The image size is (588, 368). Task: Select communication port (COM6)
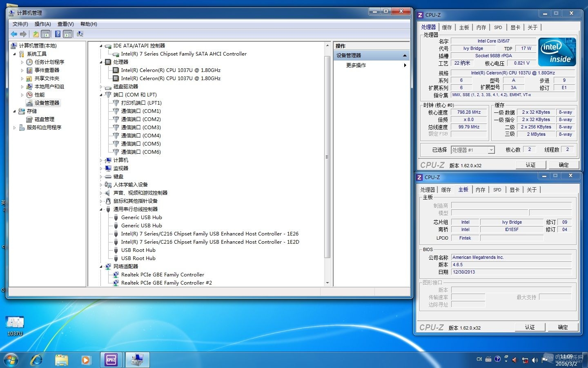pos(141,152)
